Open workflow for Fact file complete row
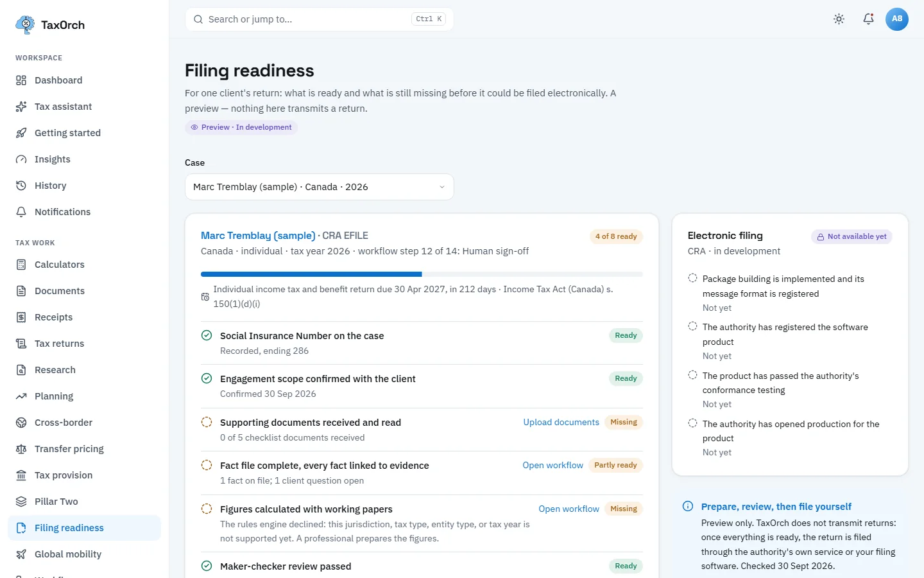The image size is (924, 578). pos(552,465)
